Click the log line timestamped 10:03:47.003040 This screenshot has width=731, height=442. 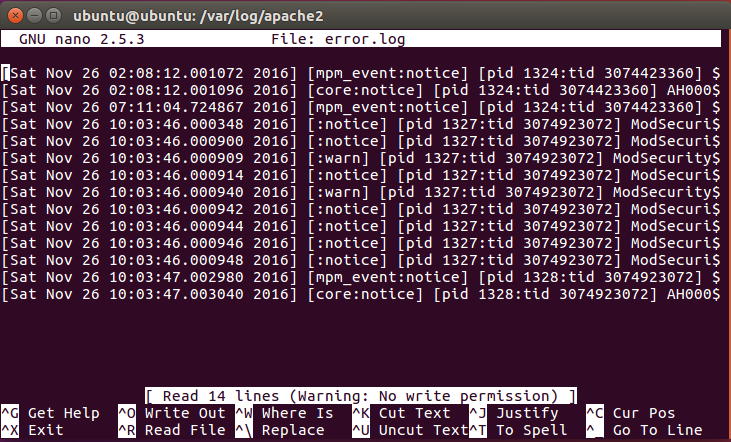tap(361, 294)
